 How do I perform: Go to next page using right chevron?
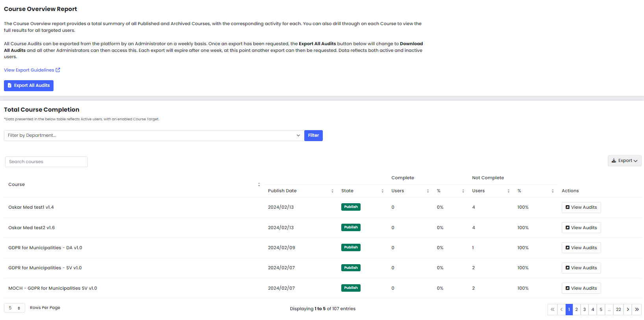coord(628,310)
